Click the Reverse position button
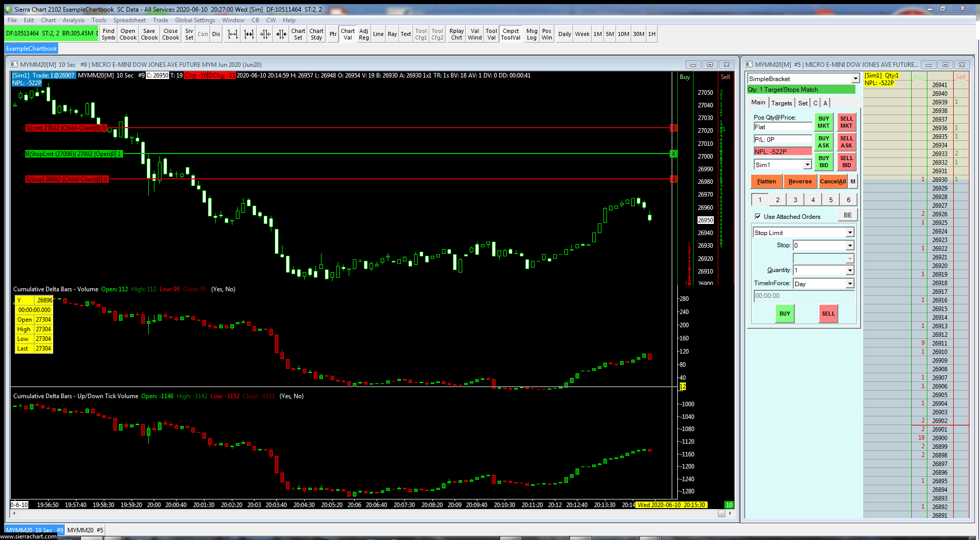 tap(800, 181)
